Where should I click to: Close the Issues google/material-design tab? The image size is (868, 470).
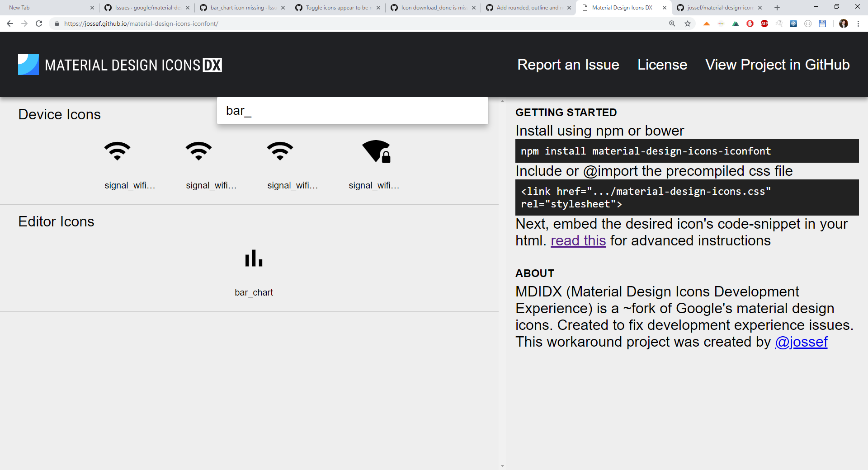[x=188, y=8]
